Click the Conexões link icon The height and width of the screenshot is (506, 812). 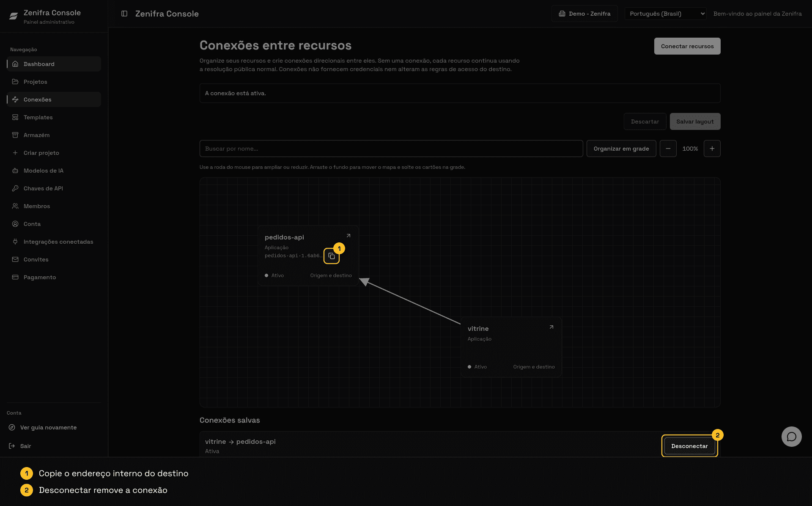(x=15, y=99)
